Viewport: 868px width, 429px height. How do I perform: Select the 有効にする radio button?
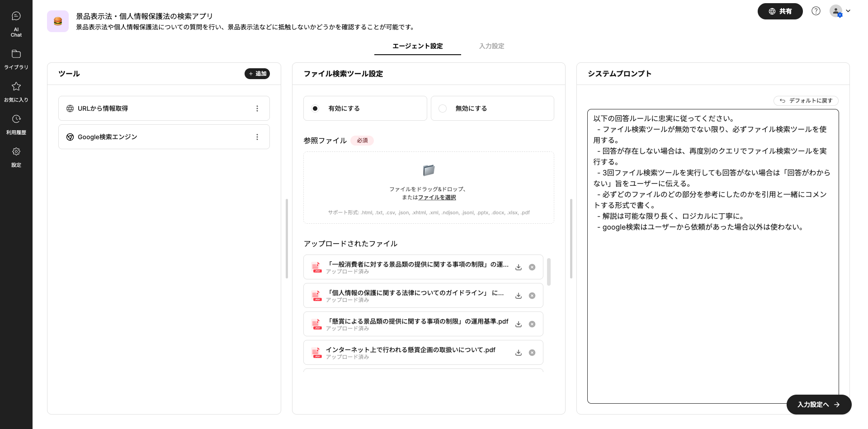click(316, 108)
